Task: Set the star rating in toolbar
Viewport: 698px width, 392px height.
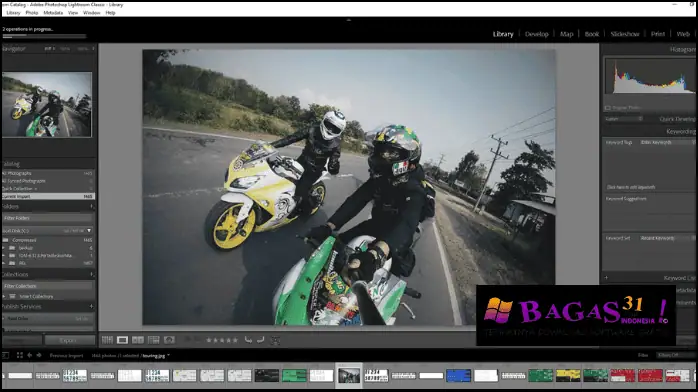Action: click(x=222, y=340)
